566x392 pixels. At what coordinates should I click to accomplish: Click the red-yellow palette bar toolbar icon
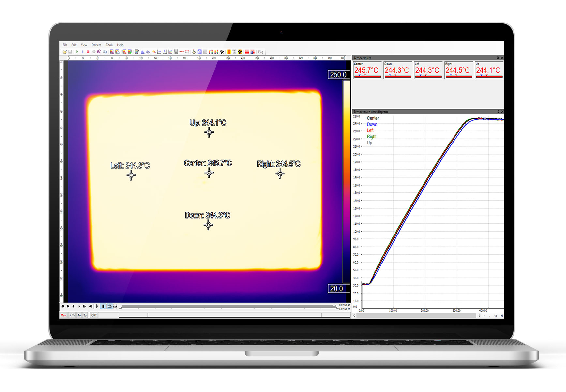[229, 52]
